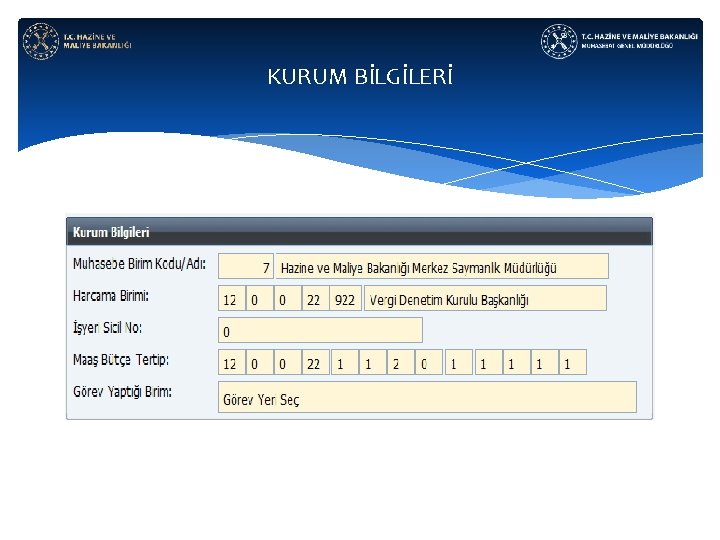Screen dimensions: 720x540
Task: Open the Görev Yeri Seç selection field
Action: point(427,397)
